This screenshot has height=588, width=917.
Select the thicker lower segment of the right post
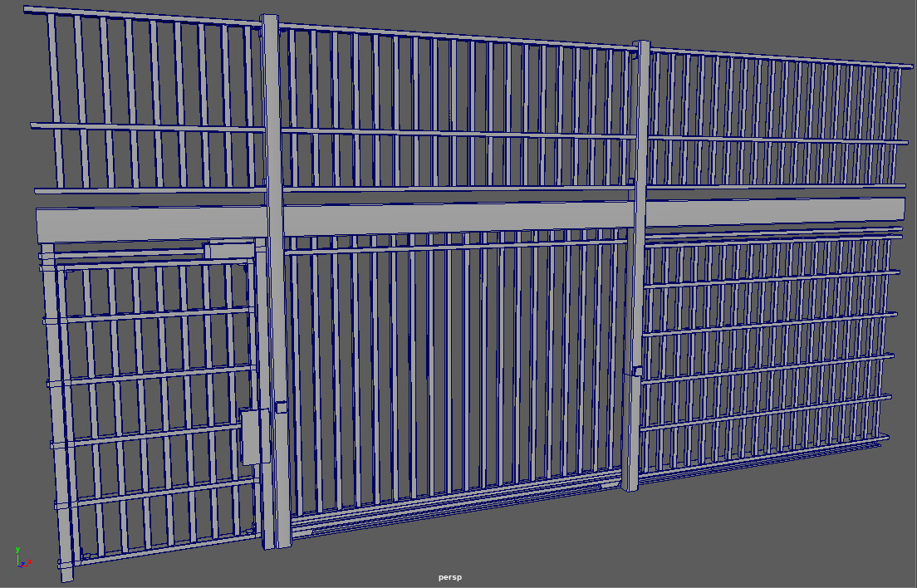click(630, 431)
